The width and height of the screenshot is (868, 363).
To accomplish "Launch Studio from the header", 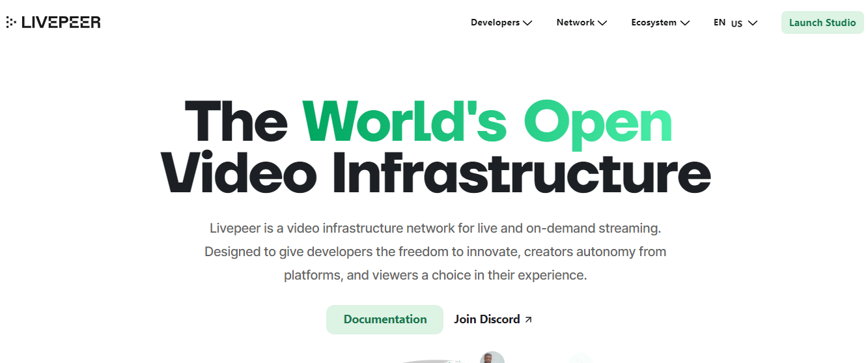I will click(x=822, y=22).
